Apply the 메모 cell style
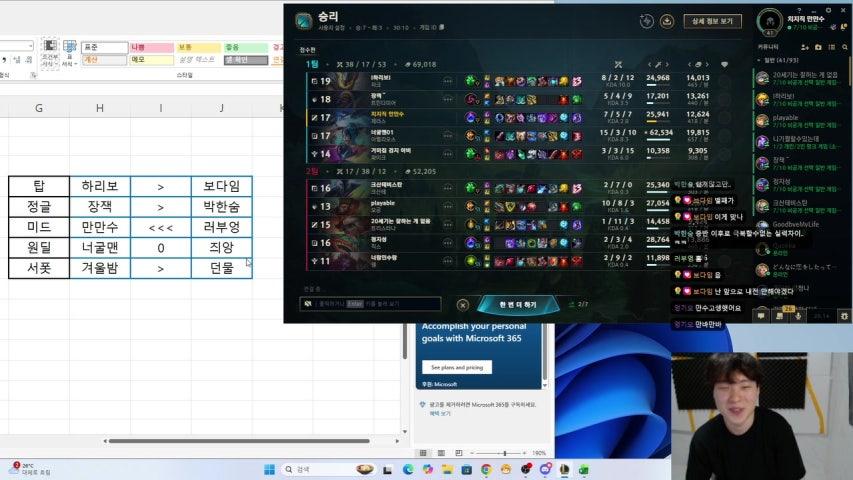 pyautogui.click(x=151, y=59)
